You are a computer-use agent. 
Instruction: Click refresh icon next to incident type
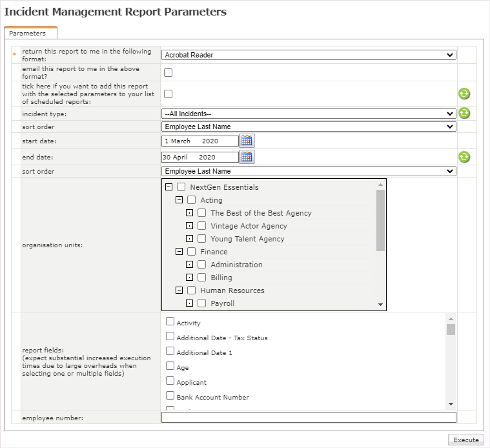coord(464,113)
